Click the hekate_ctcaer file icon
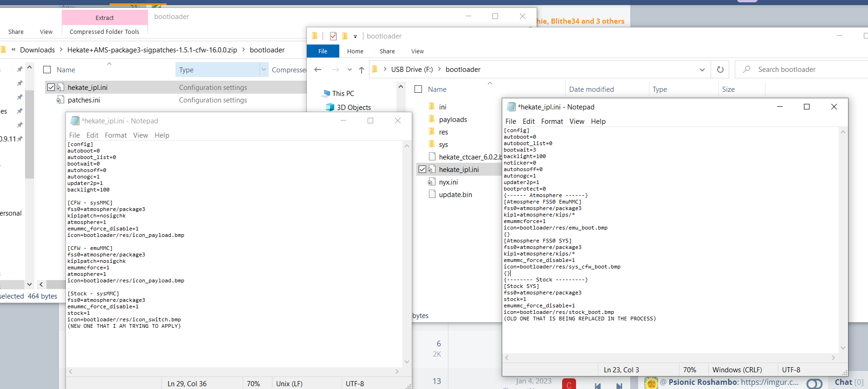The height and width of the screenshot is (389, 868). [432, 157]
